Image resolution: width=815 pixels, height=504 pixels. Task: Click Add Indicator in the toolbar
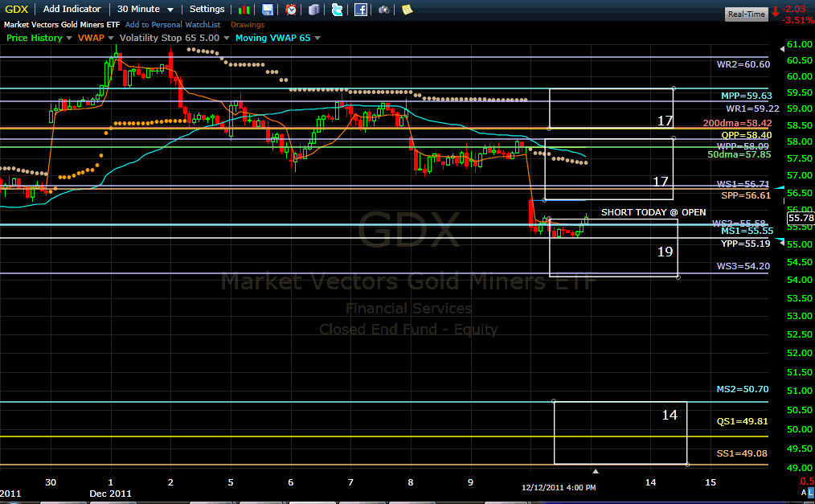tap(72, 10)
